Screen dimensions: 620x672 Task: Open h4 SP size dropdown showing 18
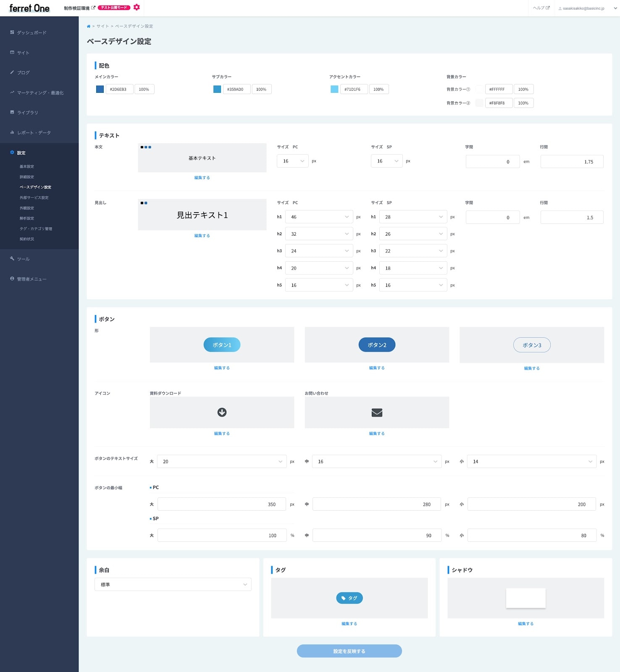[x=413, y=268]
